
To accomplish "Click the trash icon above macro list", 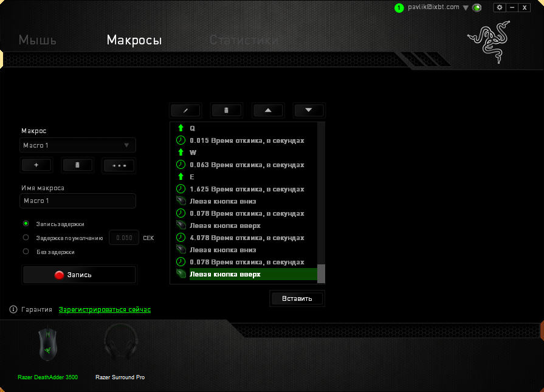I will (226, 110).
